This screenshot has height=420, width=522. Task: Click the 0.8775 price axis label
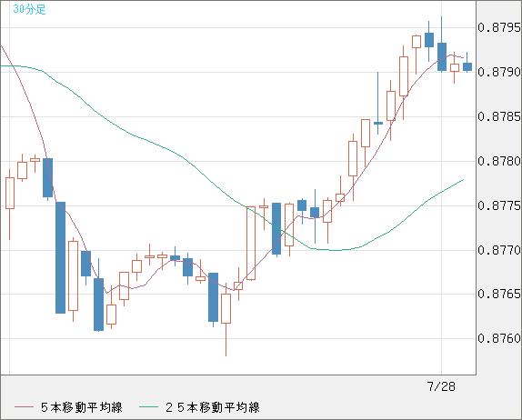[x=499, y=205]
